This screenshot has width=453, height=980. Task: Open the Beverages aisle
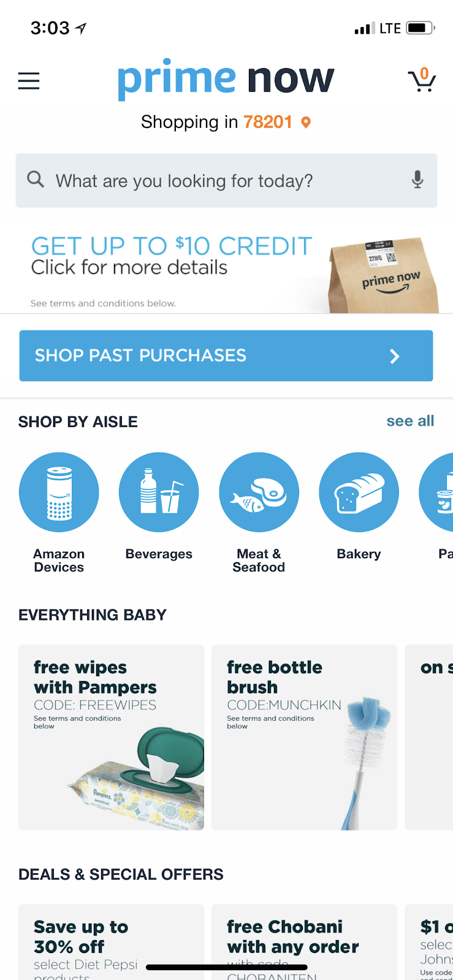[x=159, y=492]
